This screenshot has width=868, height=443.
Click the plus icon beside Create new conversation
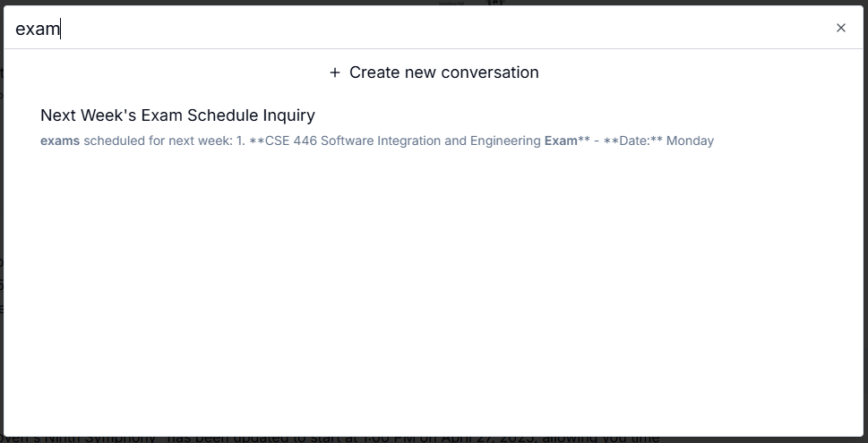coord(335,72)
